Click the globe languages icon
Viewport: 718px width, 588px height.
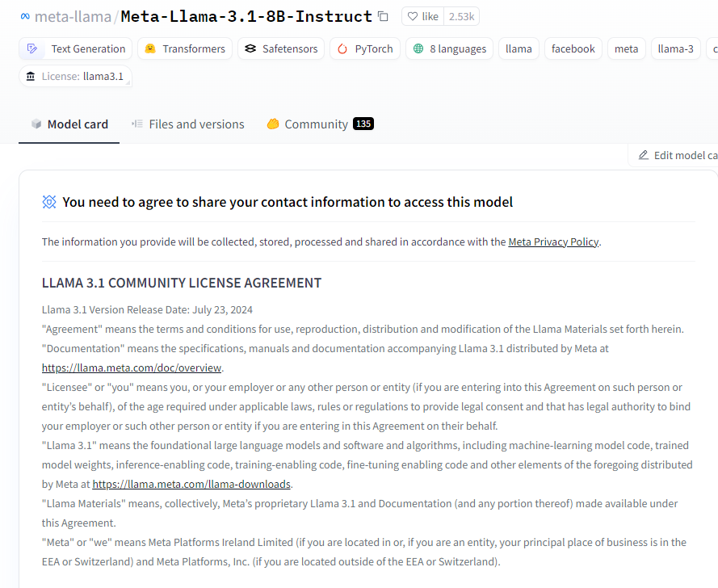(x=418, y=48)
